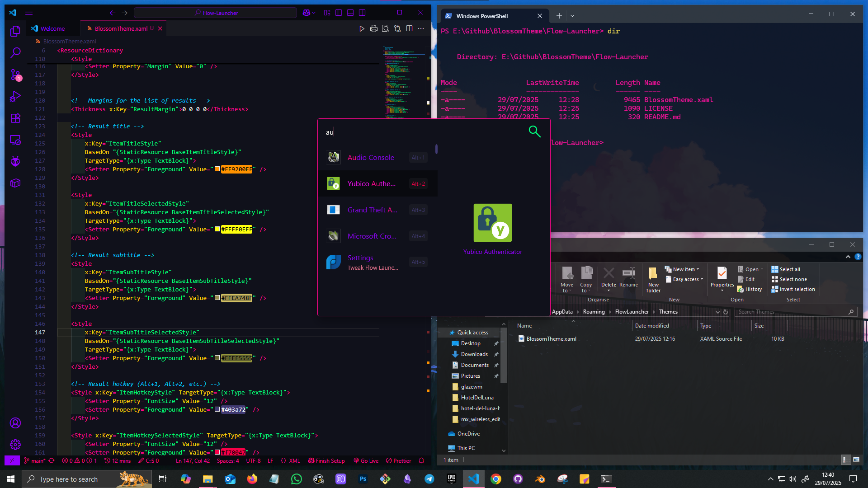Click the Flow Launcher magnifying glass search icon

coord(534,131)
